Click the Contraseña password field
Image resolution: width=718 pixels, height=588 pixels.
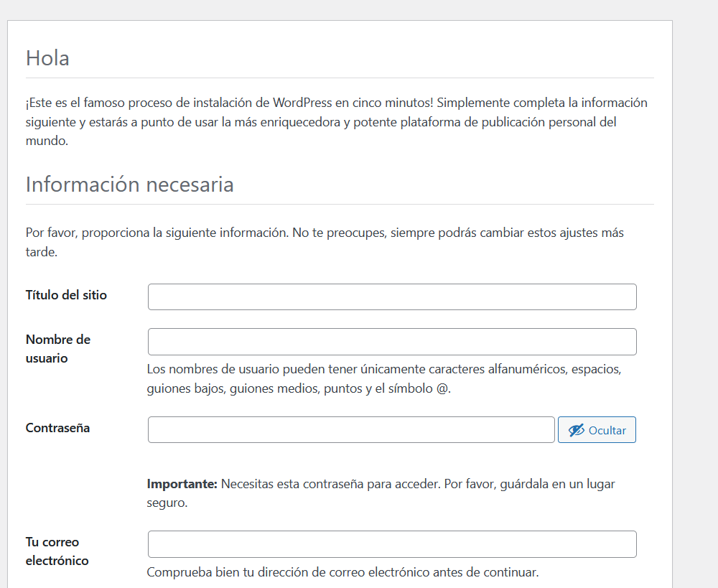[351, 429]
